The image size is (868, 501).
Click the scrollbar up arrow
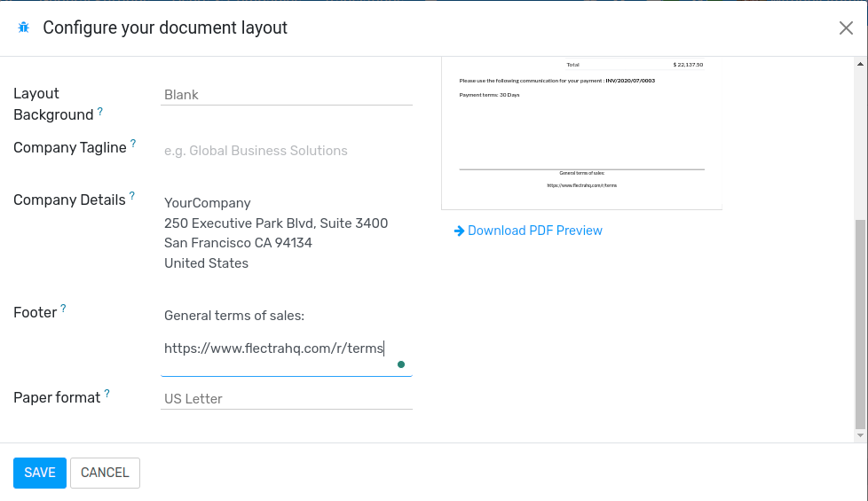point(860,64)
